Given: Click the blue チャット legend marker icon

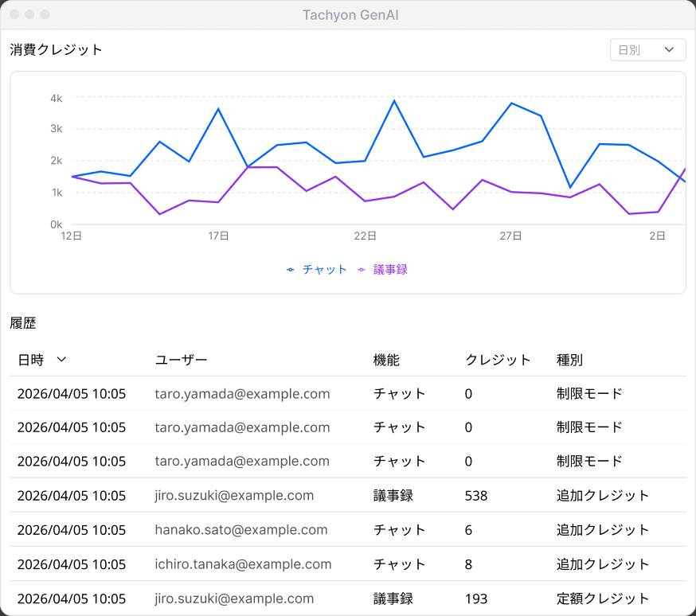Looking at the screenshot, I should (291, 270).
